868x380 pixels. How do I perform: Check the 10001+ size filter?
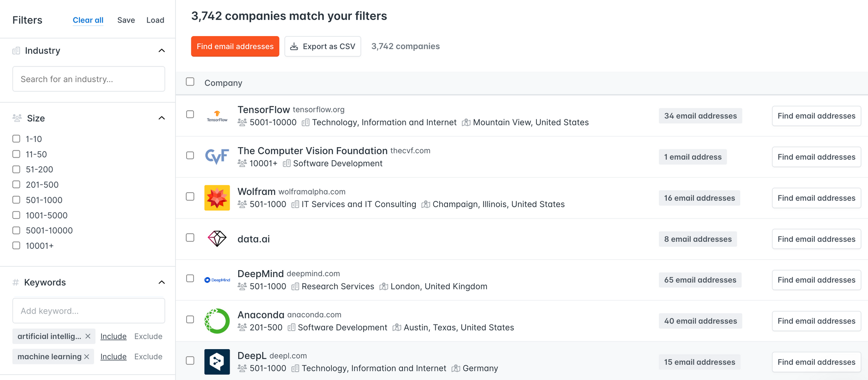pos(16,245)
